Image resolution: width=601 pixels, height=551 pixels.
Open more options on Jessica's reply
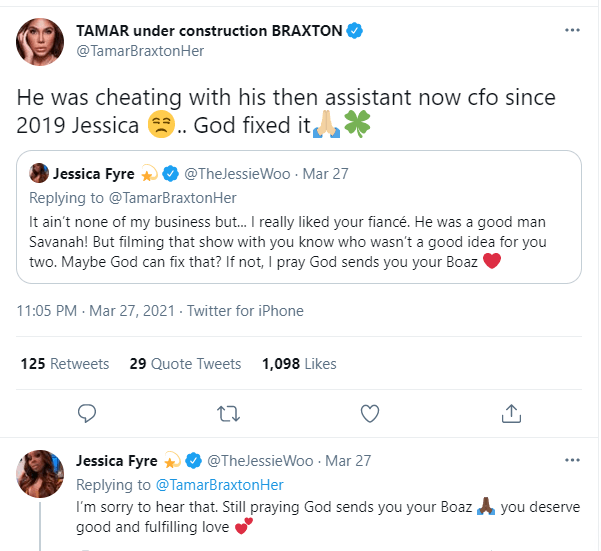coord(572,461)
